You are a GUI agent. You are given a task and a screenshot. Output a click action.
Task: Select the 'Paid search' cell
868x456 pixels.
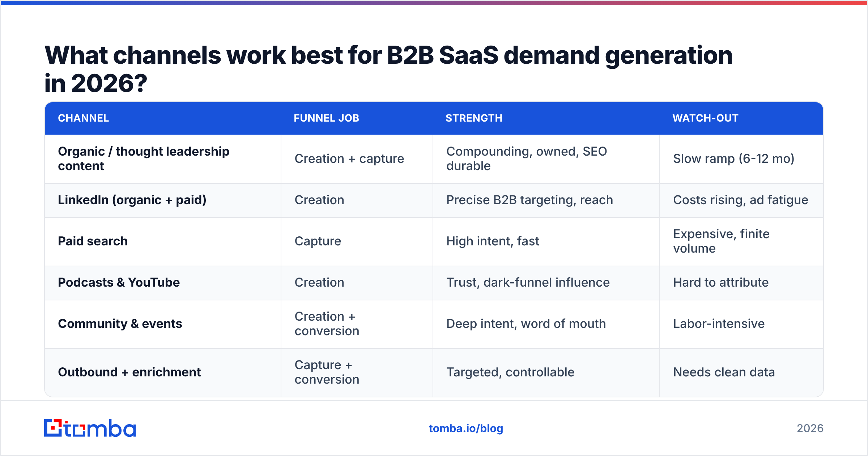tap(163, 241)
